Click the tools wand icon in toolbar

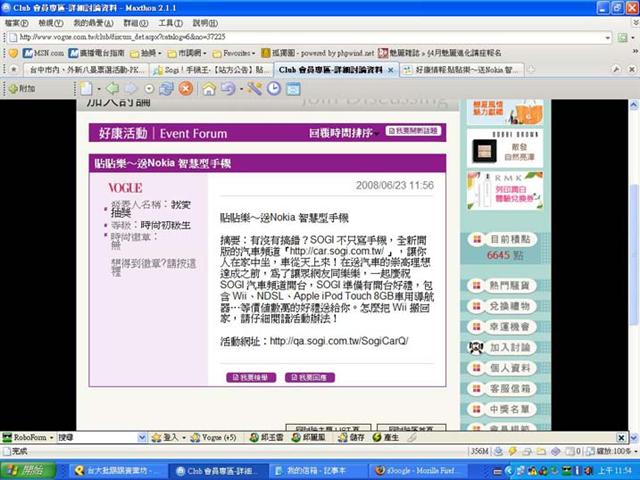tap(254, 88)
